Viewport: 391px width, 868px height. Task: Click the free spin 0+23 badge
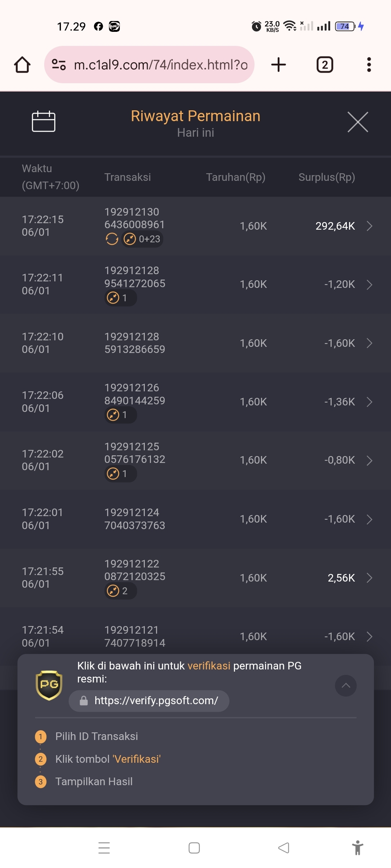point(142,239)
